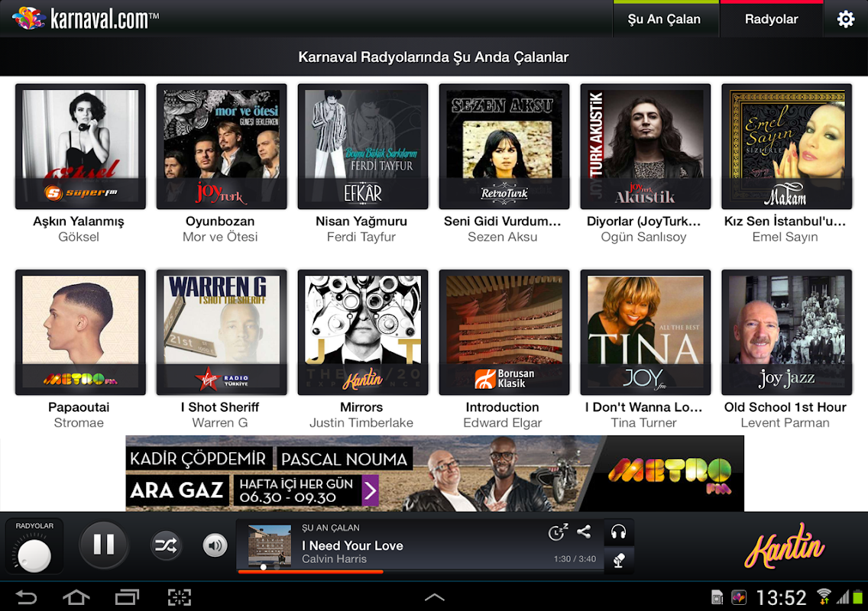Switch to Şu An Çalan tab
This screenshot has height=611, width=868.
(665, 19)
